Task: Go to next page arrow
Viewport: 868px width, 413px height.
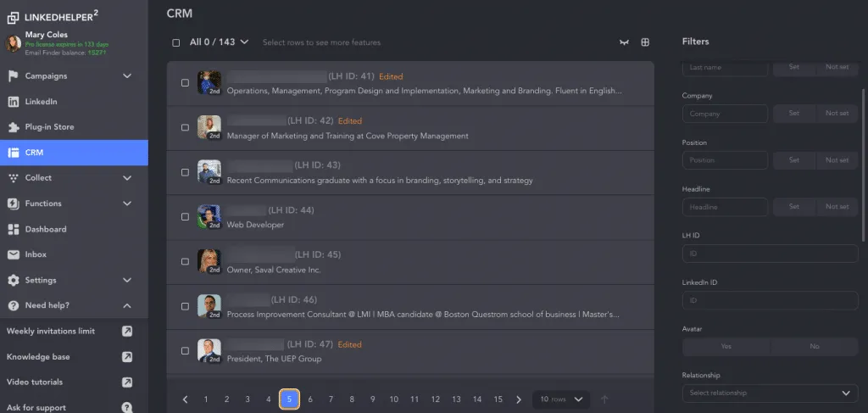Action: pos(519,399)
